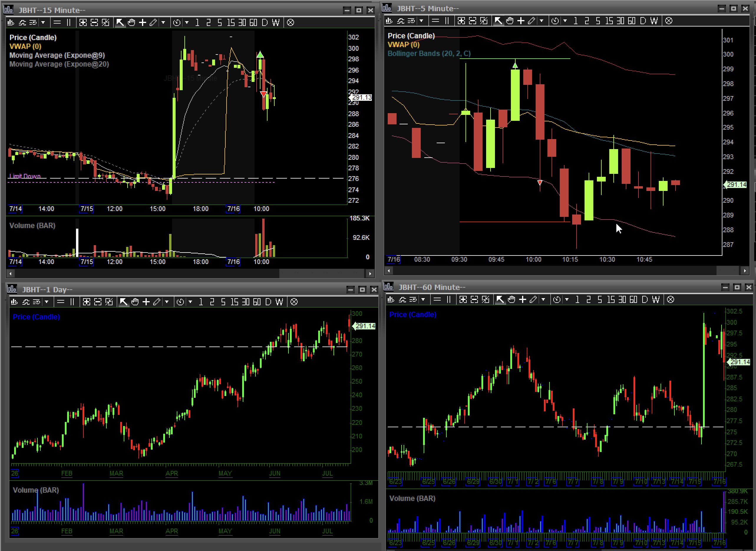Image resolution: width=756 pixels, height=551 pixels.
Task: Open chart type icon in 15 Minute window
Action: point(11,23)
